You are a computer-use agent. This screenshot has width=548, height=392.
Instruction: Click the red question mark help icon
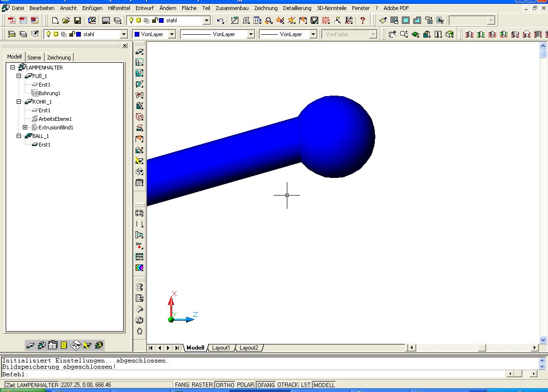coord(363,20)
